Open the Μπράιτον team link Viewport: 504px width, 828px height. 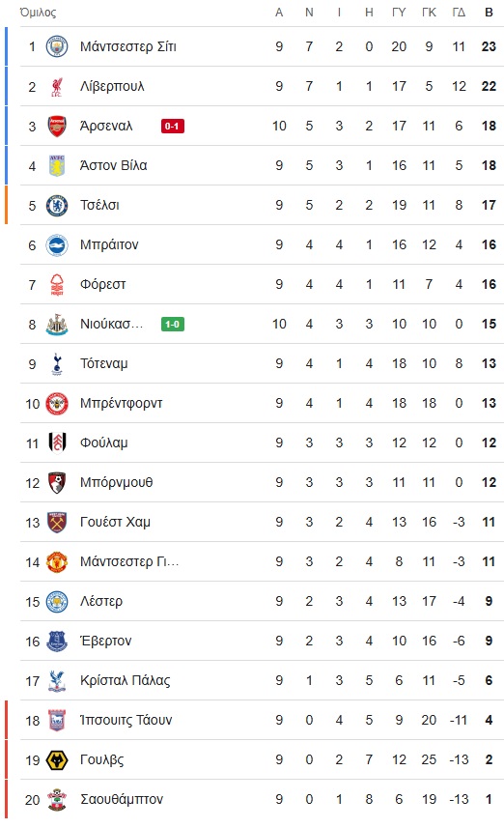tap(109, 244)
